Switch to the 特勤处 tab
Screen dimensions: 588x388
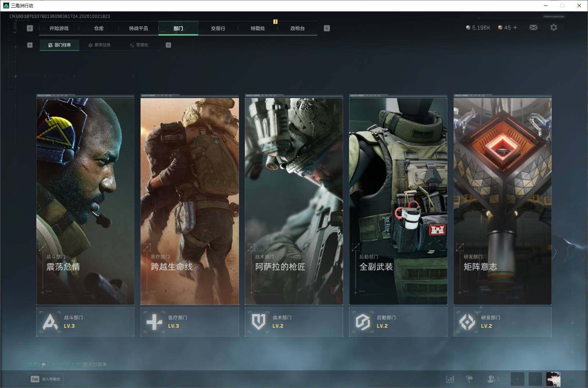pos(258,28)
